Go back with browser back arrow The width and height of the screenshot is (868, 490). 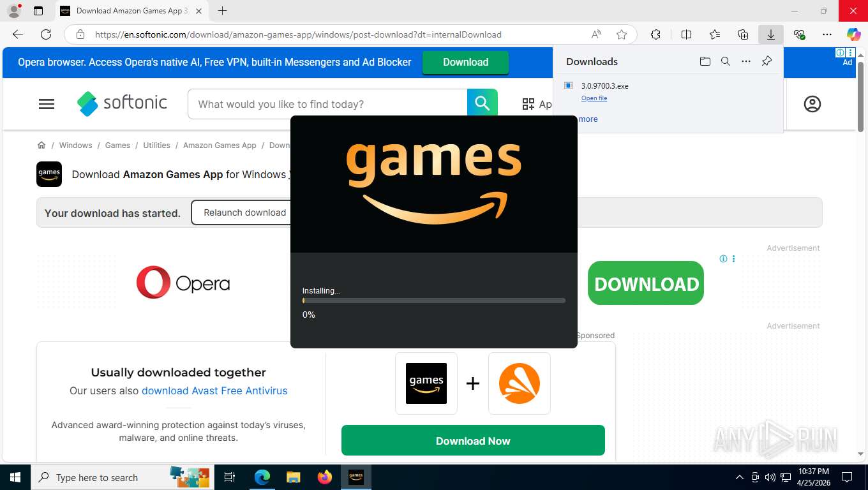click(18, 34)
